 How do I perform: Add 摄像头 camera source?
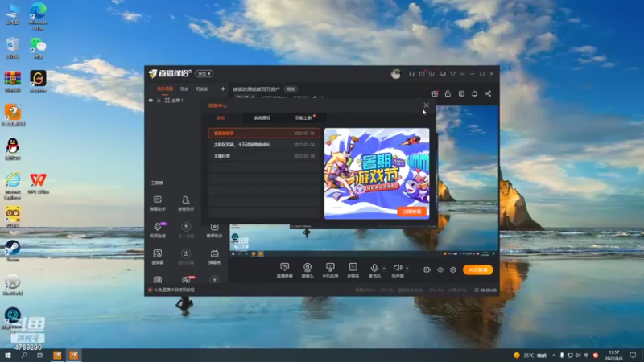308,270
